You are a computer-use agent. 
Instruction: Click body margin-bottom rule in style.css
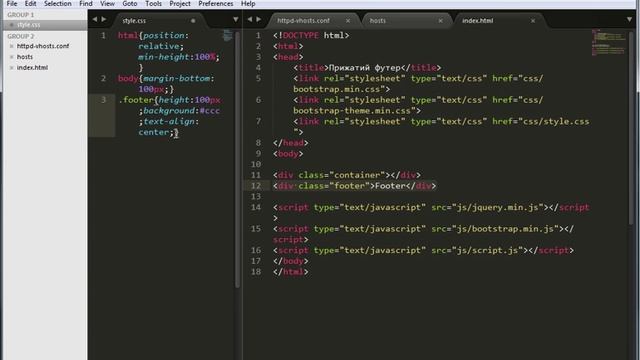(166, 84)
